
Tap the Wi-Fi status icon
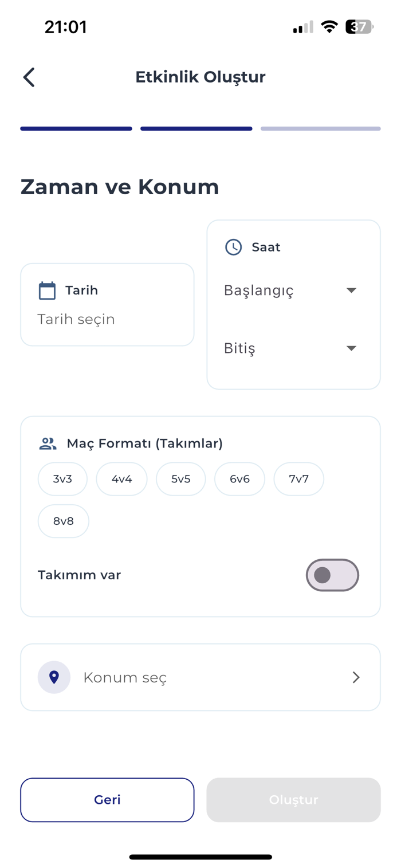click(329, 27)
